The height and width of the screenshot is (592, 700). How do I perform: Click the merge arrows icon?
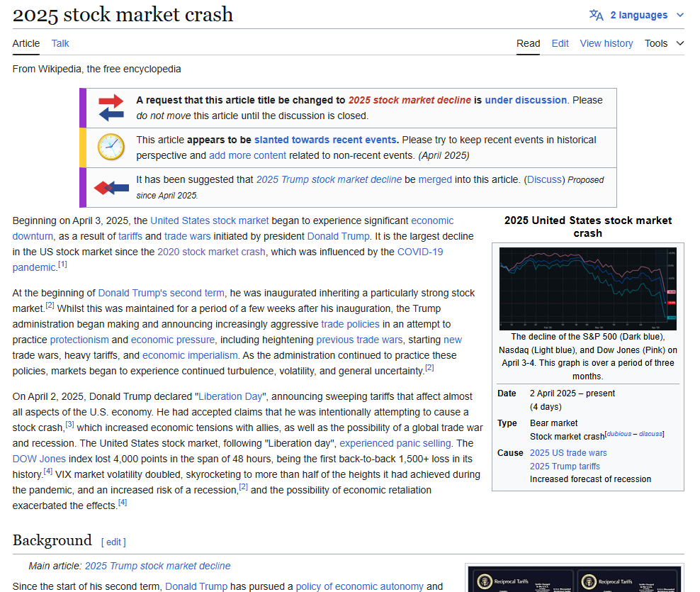pyautogui.click(x=111, y=188)
